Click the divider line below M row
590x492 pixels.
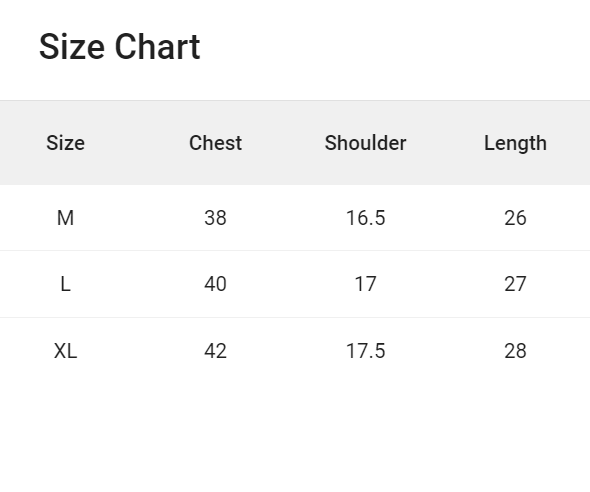[295, 251]
